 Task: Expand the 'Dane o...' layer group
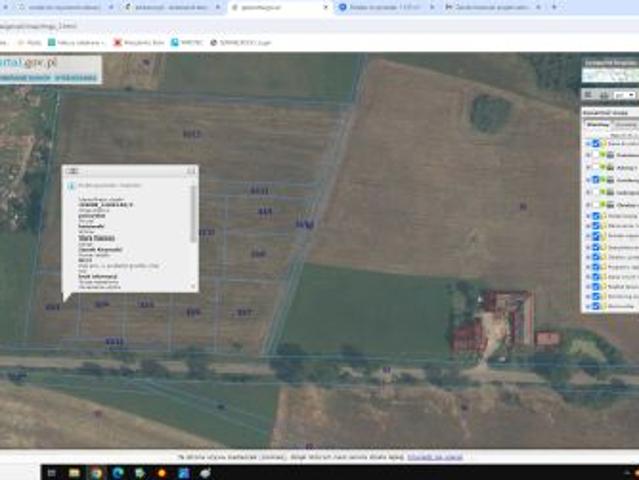point(588,143)
